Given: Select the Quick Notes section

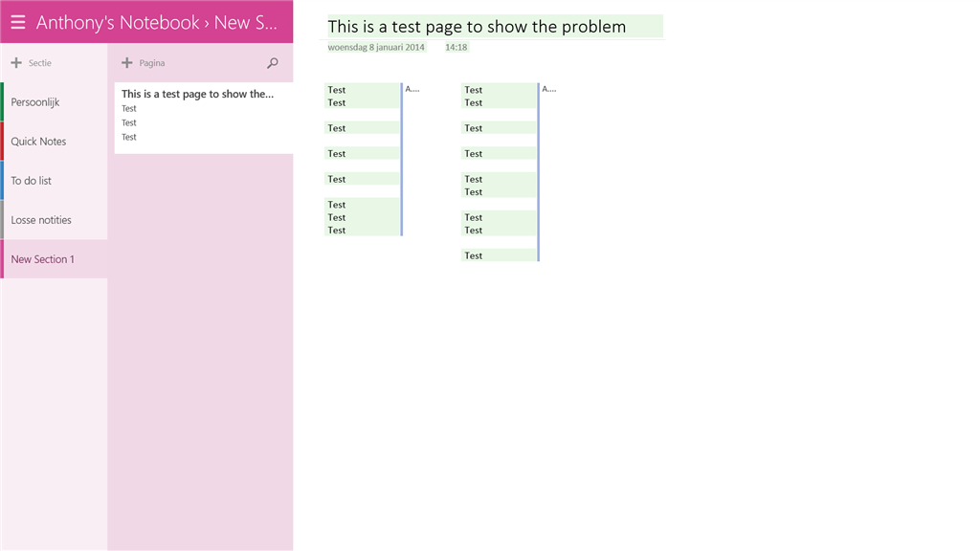Looking at the screenshot, I should click(54, 142).
